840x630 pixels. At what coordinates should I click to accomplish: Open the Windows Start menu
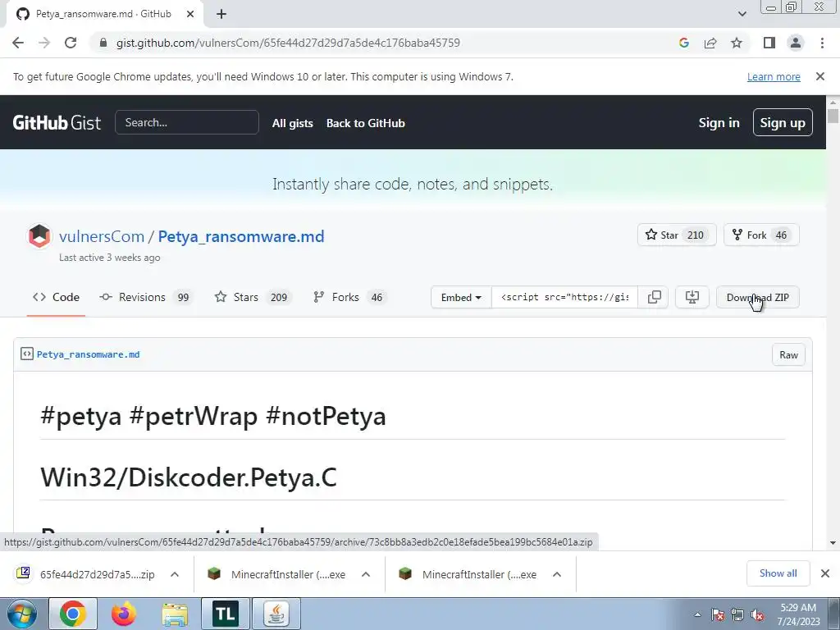point(21,614)
